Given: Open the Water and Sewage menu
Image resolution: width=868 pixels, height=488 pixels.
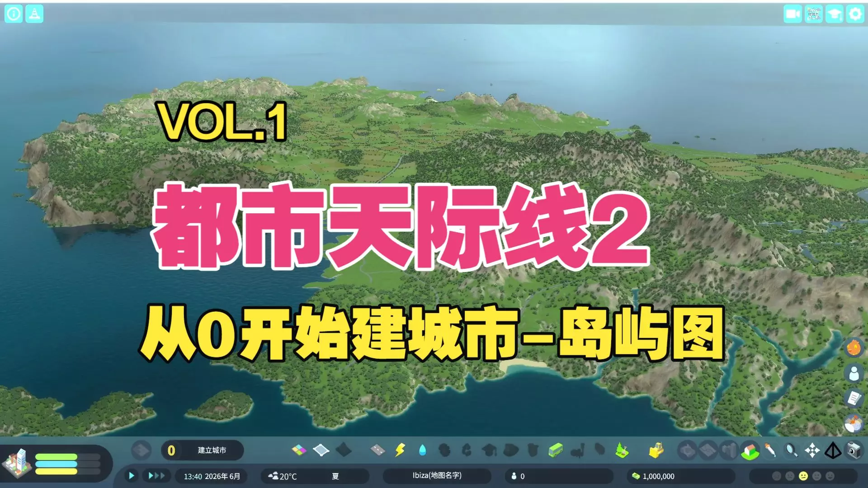Looking at the screenshot, I should click(422, 450).
